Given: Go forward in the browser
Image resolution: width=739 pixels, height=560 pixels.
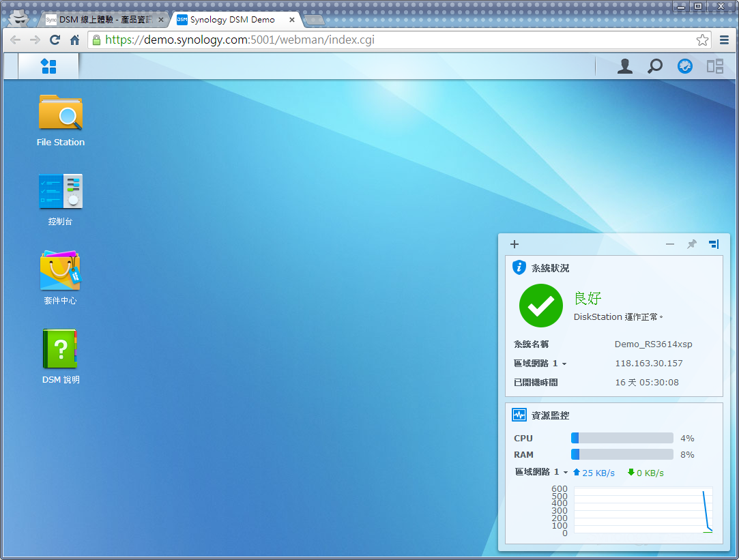Looking at the screenshot, I should coord(35,40).
